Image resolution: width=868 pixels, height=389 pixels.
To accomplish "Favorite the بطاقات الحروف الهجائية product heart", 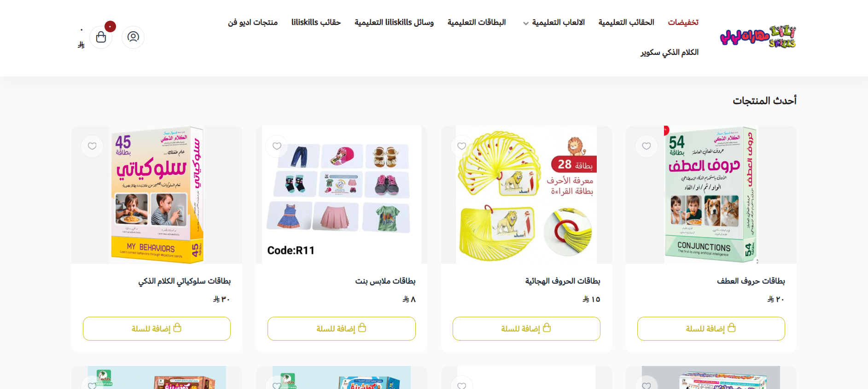I will tap(462, 146).
